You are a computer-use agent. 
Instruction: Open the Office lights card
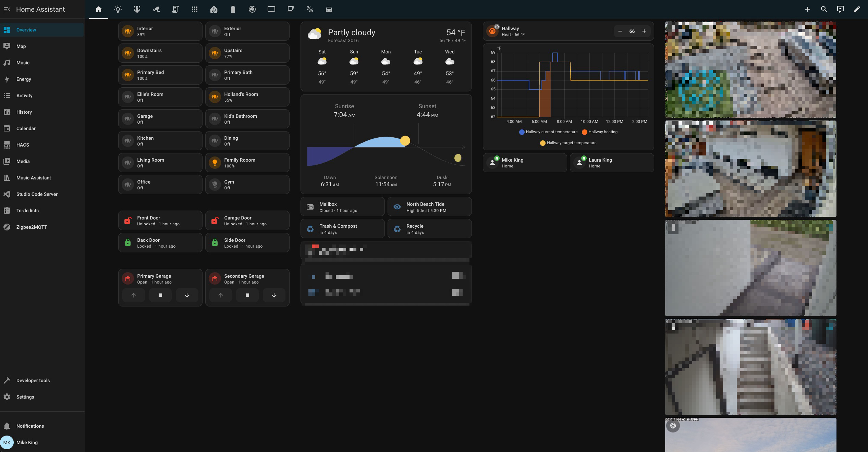160,185
